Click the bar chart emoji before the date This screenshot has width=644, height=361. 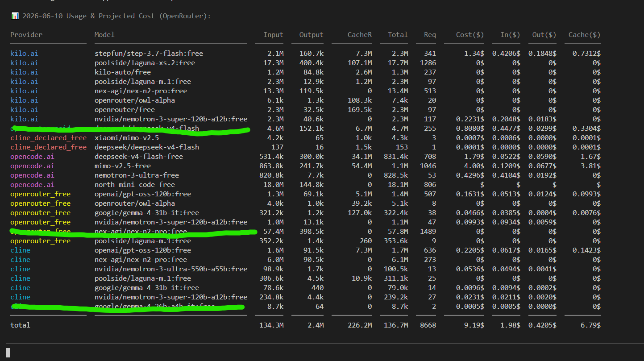click(x=15, y=16)
